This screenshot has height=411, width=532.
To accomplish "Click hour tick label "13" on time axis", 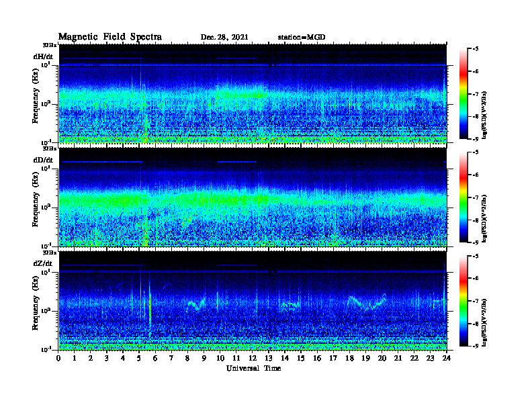I will pos(269,358).
